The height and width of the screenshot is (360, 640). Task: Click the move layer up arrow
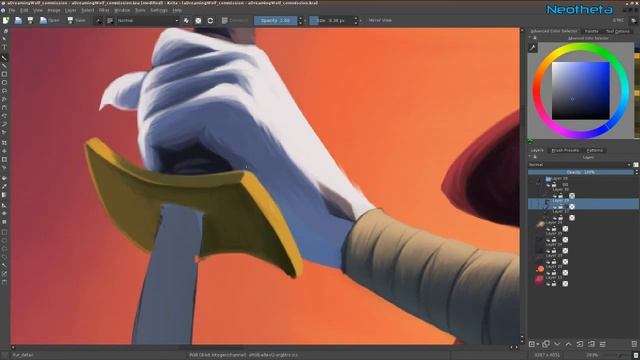(569, 344)
